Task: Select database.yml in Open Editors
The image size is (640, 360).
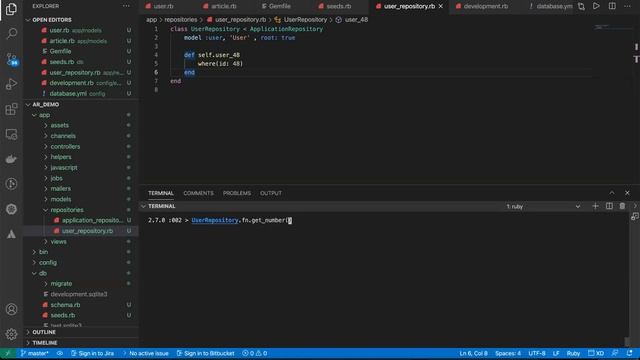Action: (78, 93)
